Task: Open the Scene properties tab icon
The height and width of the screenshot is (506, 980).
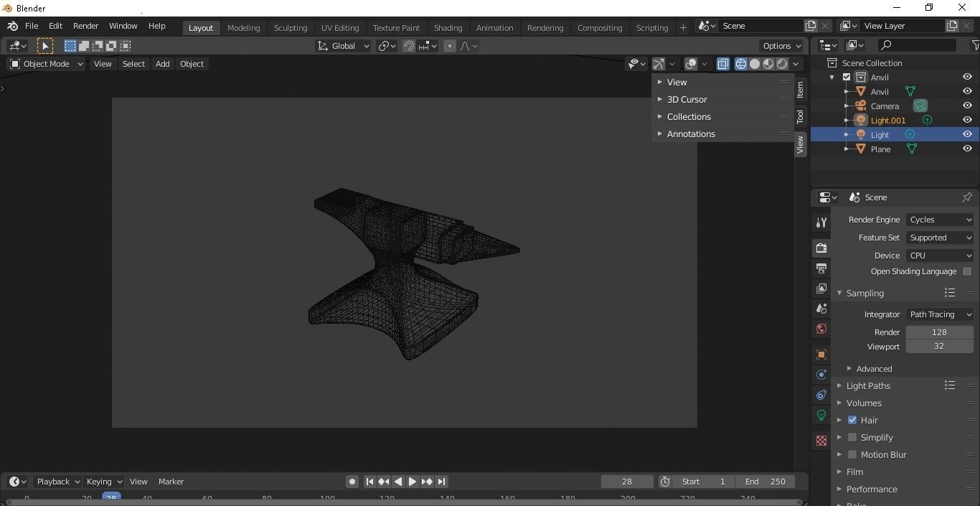Action: click(821, 308)
